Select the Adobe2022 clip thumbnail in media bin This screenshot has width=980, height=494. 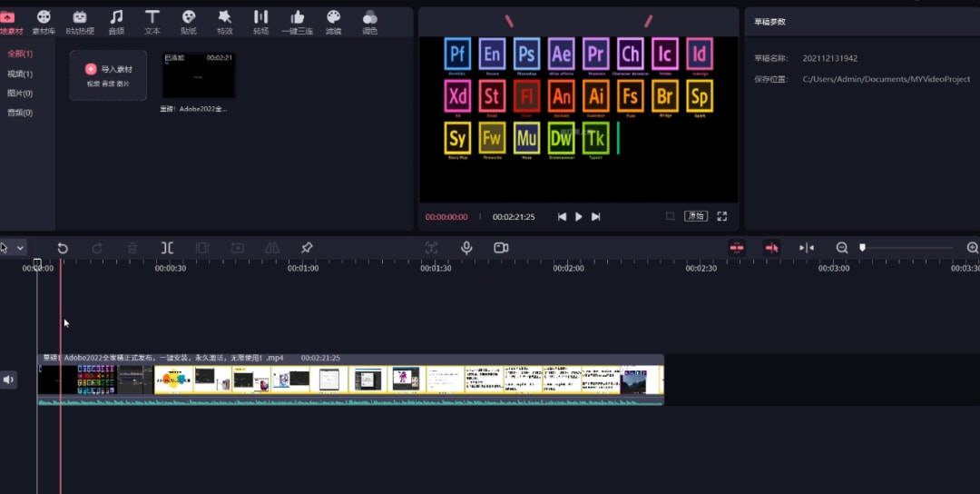tap(199, 75)
